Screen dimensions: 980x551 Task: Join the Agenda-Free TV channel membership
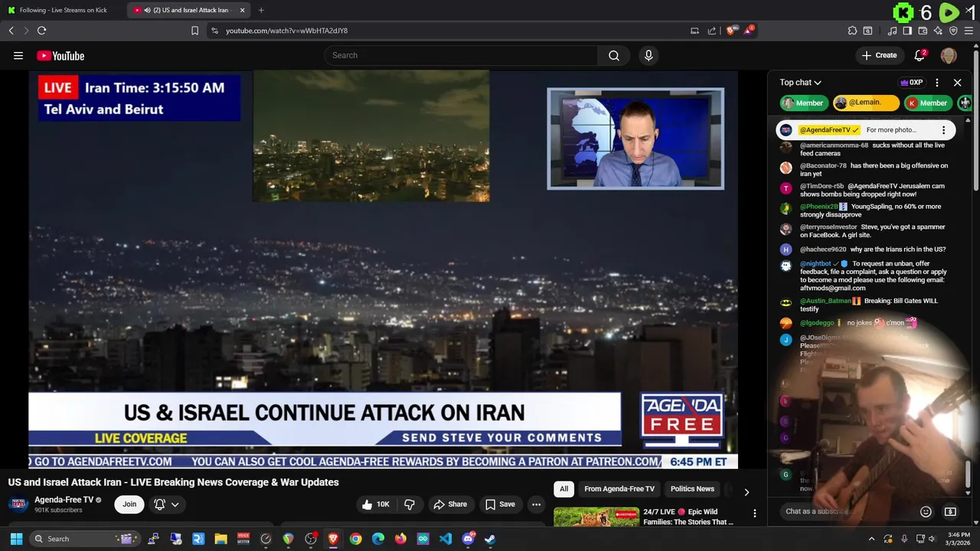[129, 504]
